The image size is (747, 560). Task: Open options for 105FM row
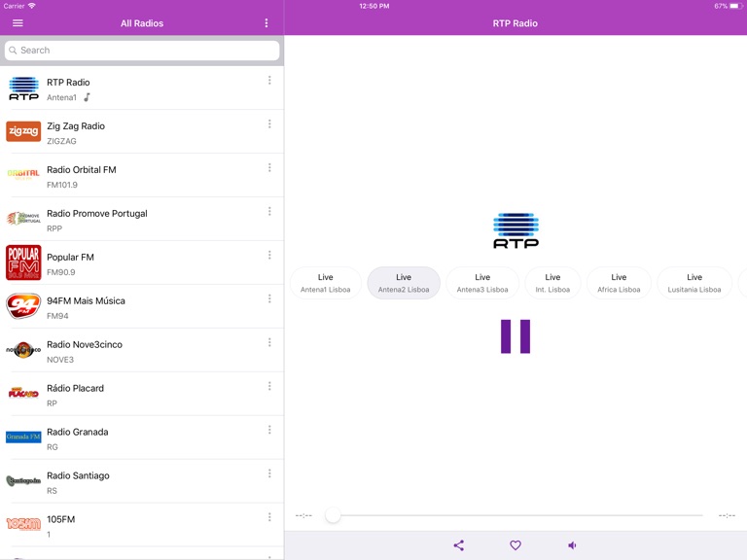269,517
